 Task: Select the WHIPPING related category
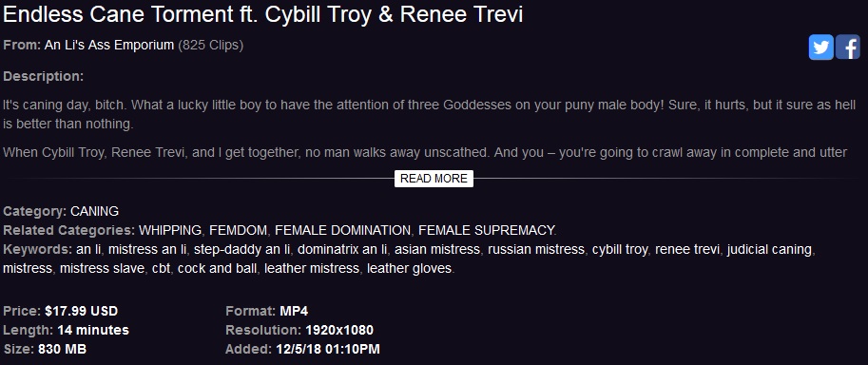[170, 230]
